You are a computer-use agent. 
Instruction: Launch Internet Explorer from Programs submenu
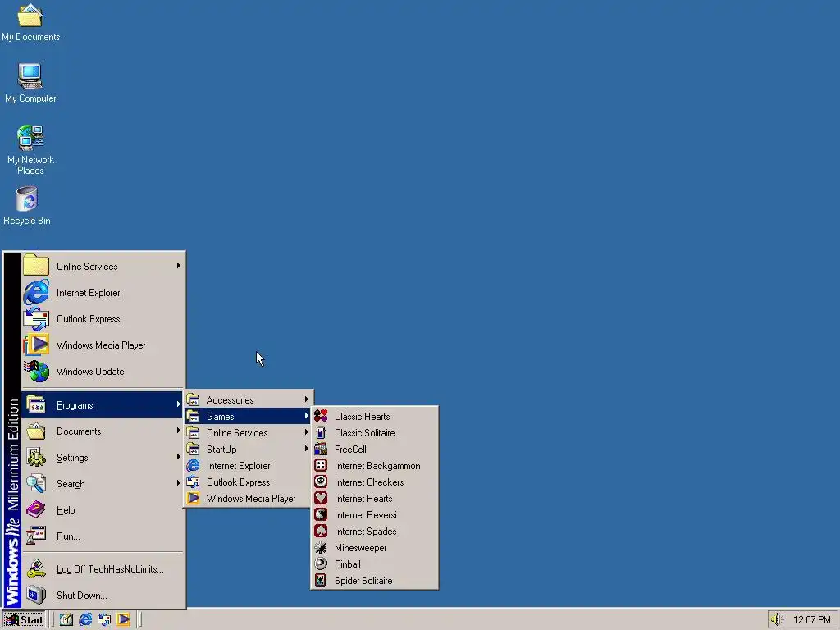click(x=248, y=466)
